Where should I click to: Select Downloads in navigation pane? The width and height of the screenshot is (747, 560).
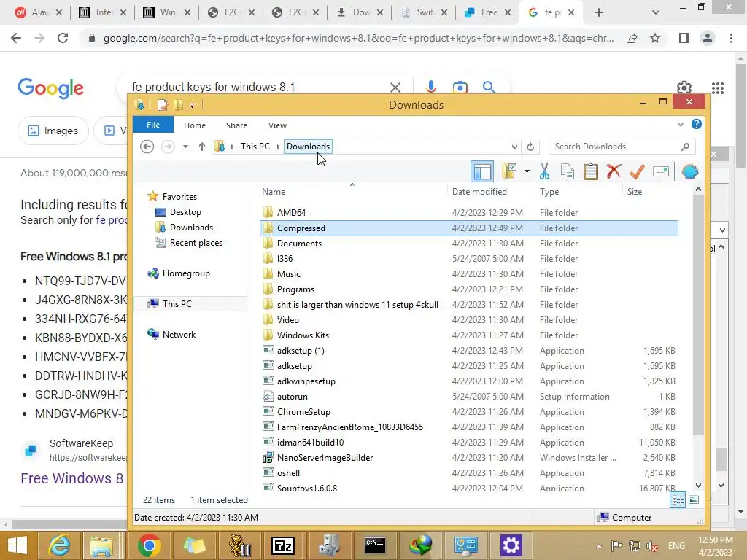[x=191, y=227]
